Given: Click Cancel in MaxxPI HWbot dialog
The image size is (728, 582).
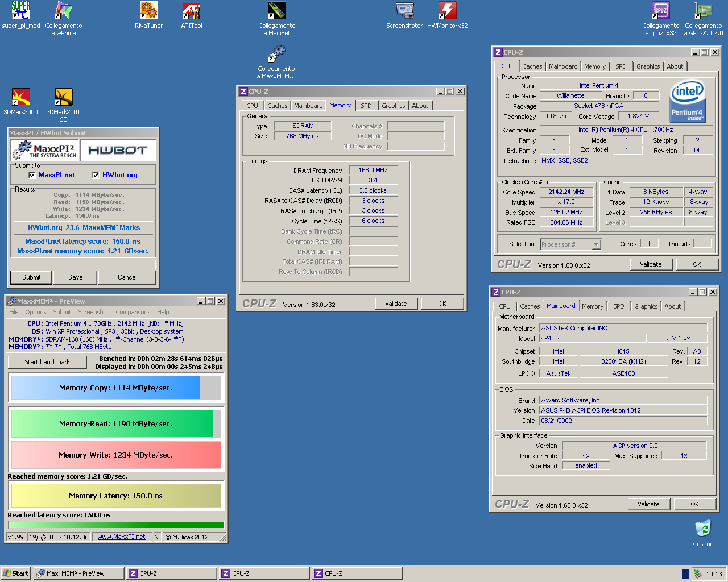Looking at the screenshot, I should tap(127, 277).
